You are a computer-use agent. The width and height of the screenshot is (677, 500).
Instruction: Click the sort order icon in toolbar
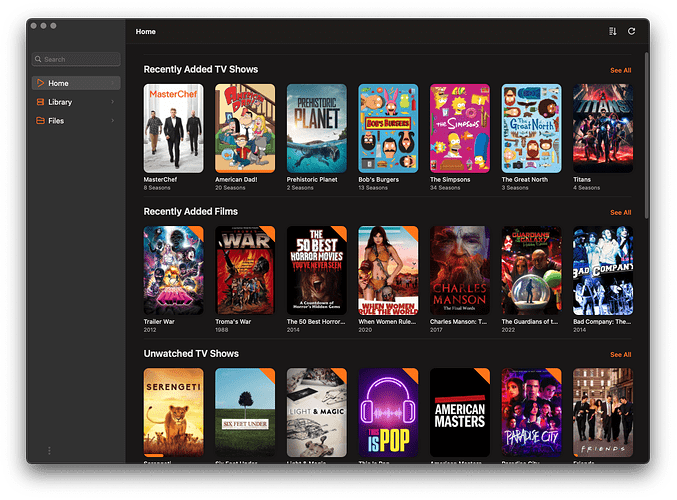coord(612,31)
